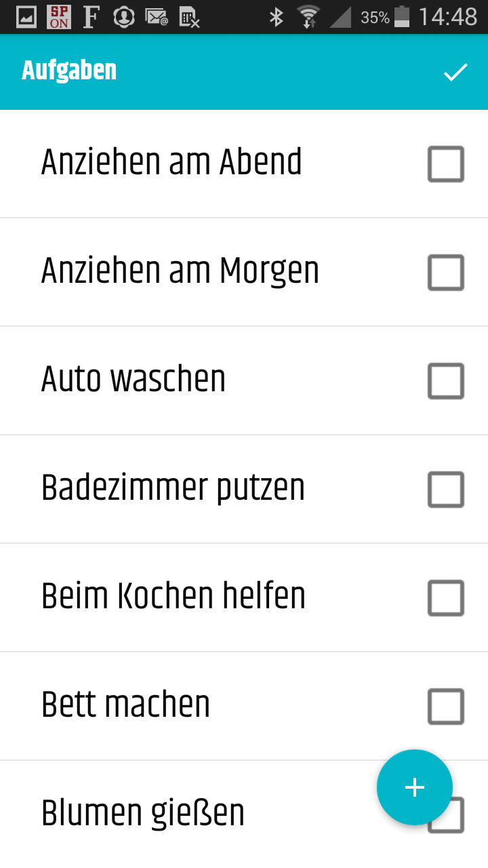Toggle the Beim Kochen helfen checkbox
Viewport: 488px width, 868px height.
click(445, 598)
